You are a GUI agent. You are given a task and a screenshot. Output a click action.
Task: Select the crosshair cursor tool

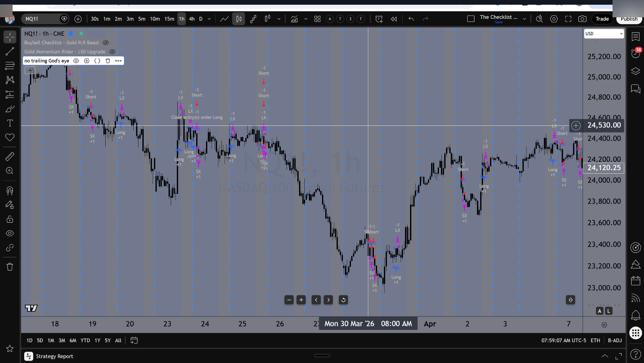10,37
